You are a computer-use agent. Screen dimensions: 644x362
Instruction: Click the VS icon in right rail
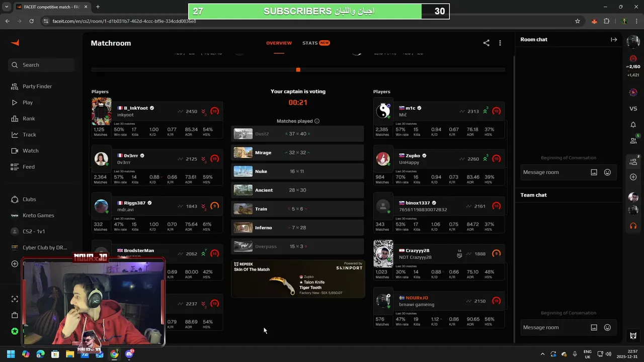click(633, 109)
